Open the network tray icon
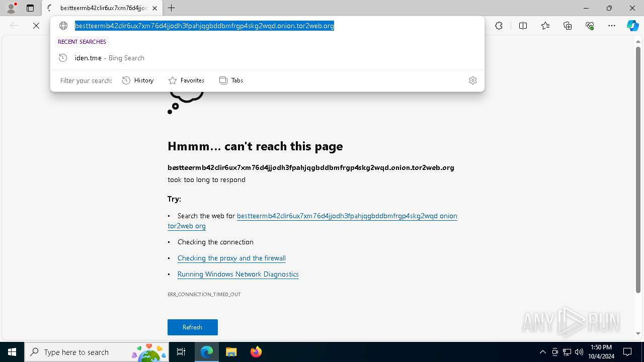The image size is (644, 362). (567, 352)
